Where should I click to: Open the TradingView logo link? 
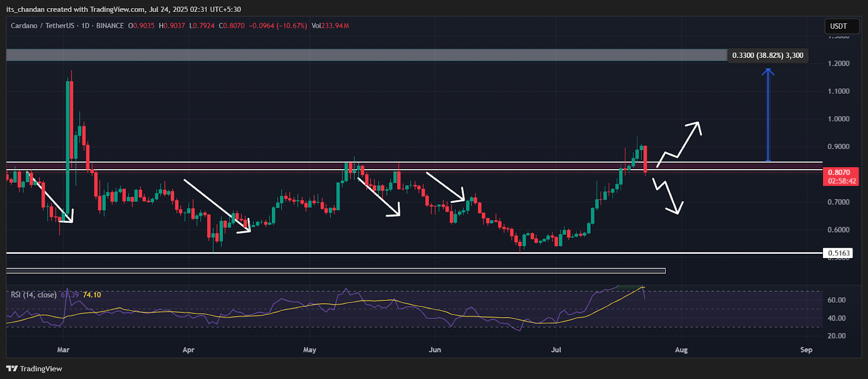(35, 369)
